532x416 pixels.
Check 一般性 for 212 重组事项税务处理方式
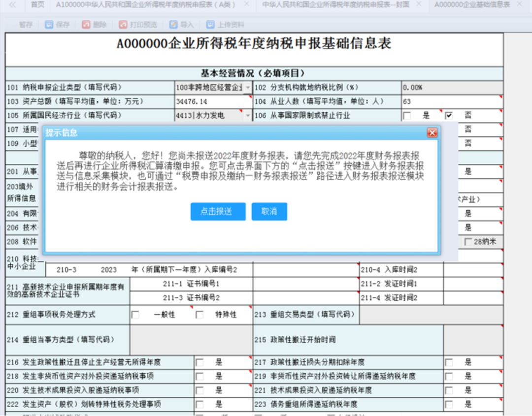coord(135,315)
